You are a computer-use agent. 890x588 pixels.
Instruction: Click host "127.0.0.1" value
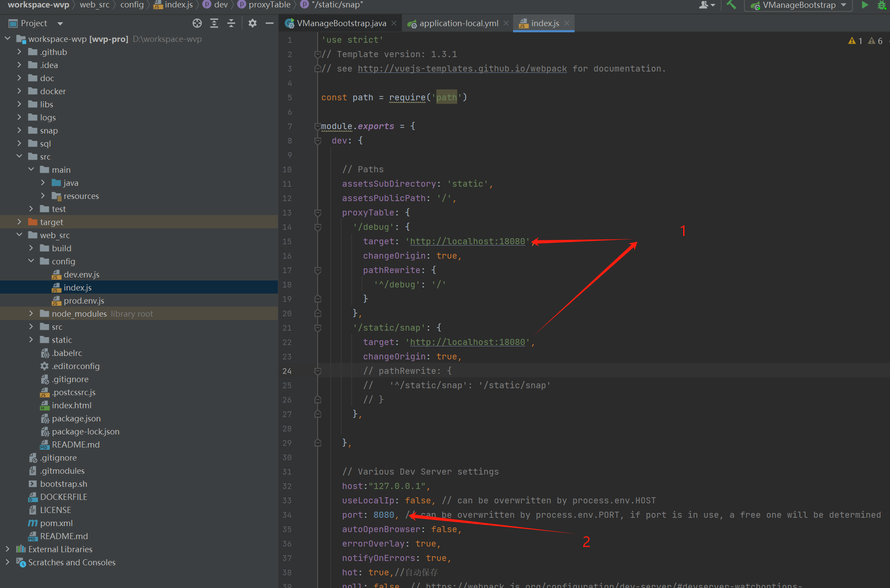tap(397, 486)
